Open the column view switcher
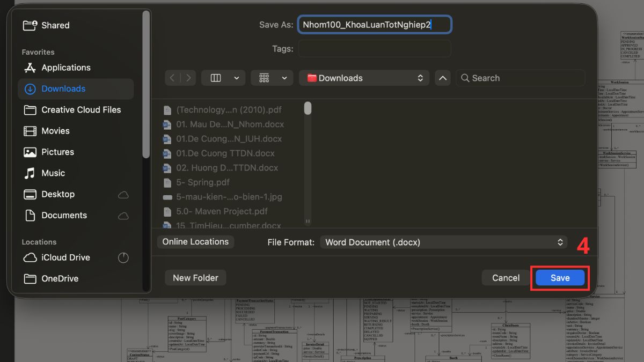The image size is (644, 362). (223, 78)
